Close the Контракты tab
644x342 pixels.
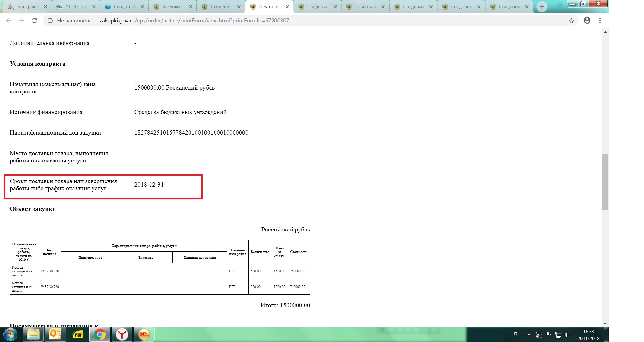click(45, 7)
